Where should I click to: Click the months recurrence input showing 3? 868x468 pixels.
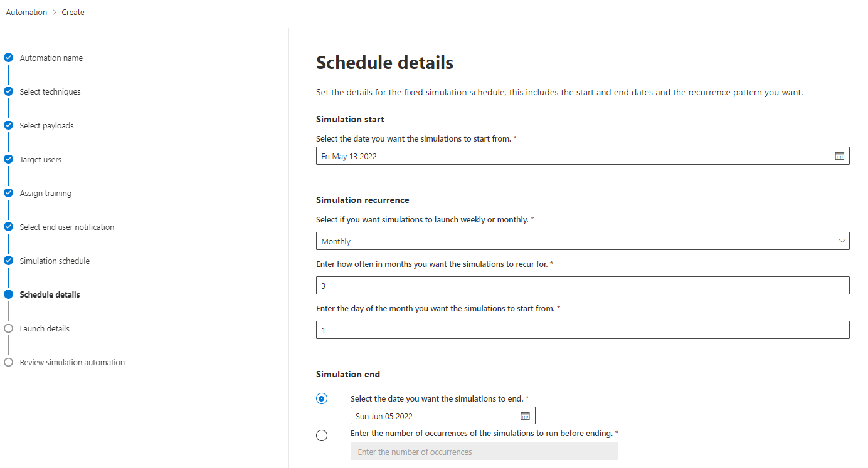[582, 285]
